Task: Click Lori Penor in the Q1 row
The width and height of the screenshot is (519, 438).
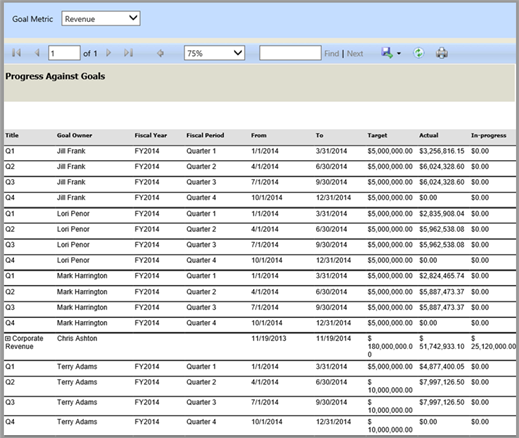Action: [x=73, y=214]
